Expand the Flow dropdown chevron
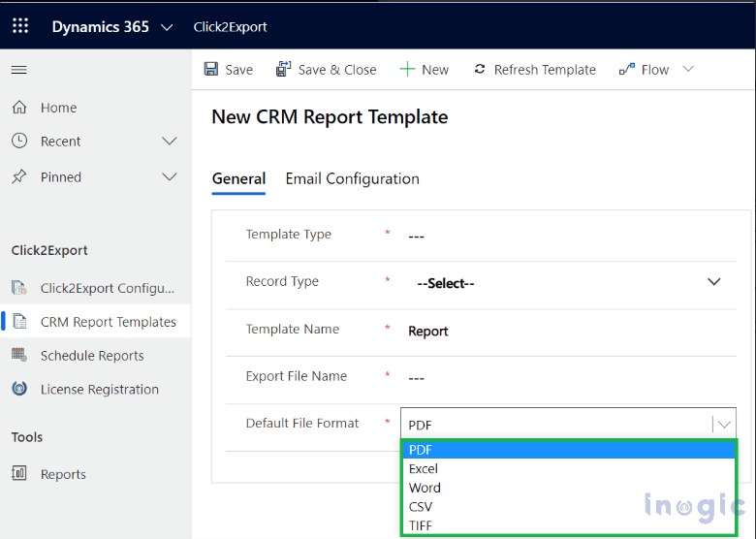 [x=688, y=69]
